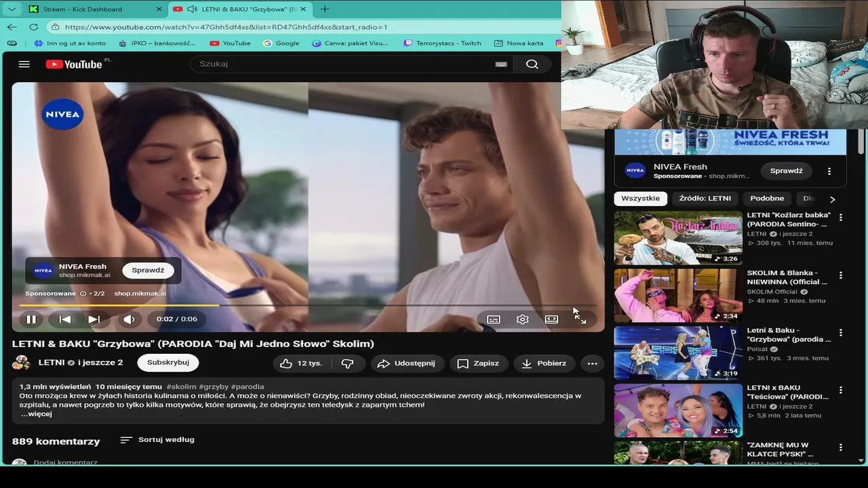Dislike the video with thumbs down
This screenshot has width=868, height=488.
pos(347,363)
